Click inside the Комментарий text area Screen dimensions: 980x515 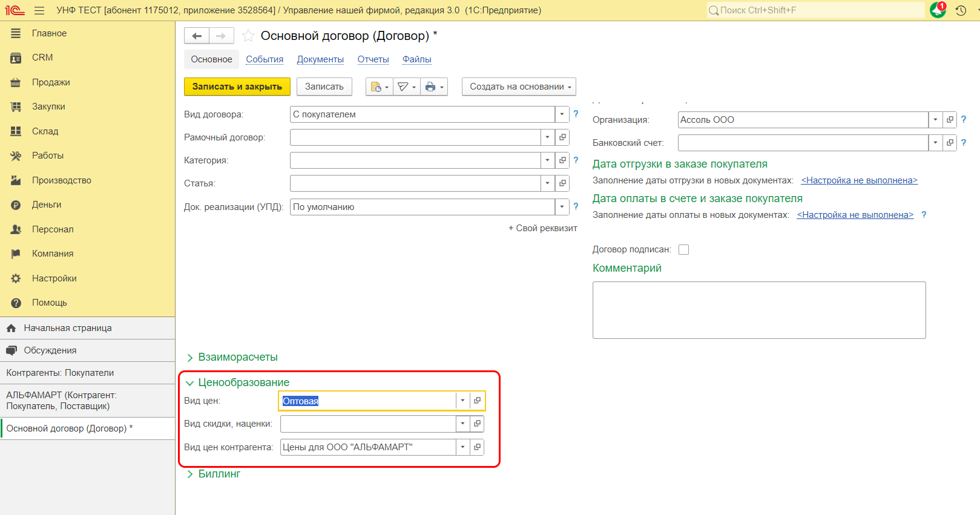[758, 310]
